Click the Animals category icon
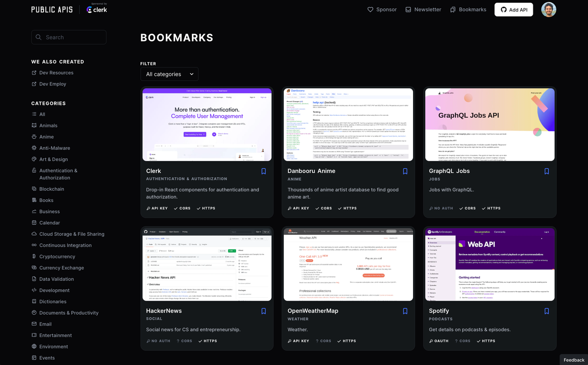Viewport: 588px width, 365px height. point(34,125)
